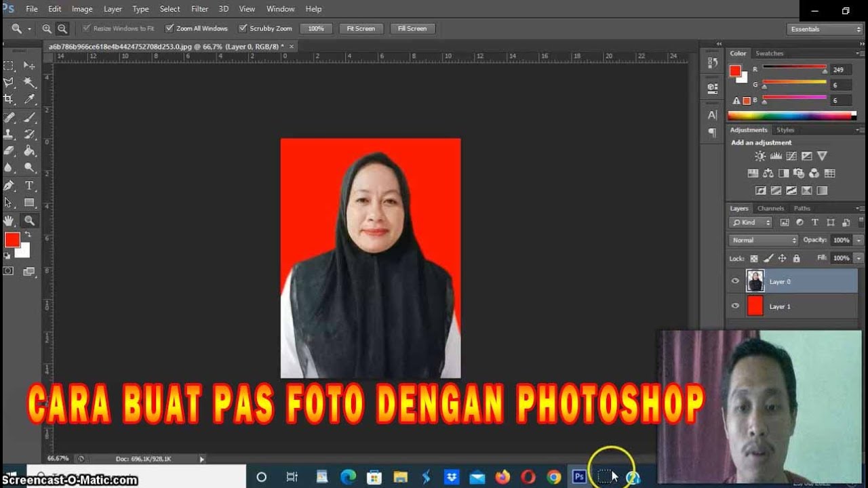The image size is (868, 488).
Task: Select the Horizontal Type tool
Action: [x=29, y=186]
